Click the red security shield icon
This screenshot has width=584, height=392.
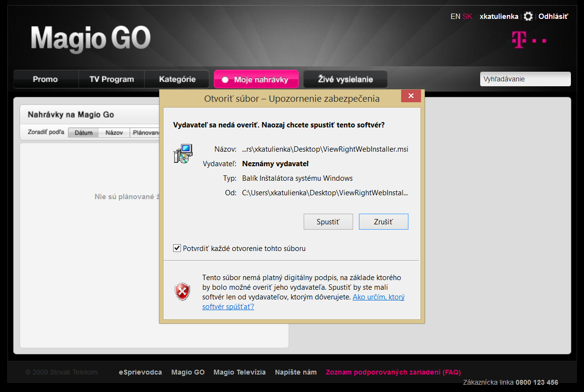coord(182,291)
